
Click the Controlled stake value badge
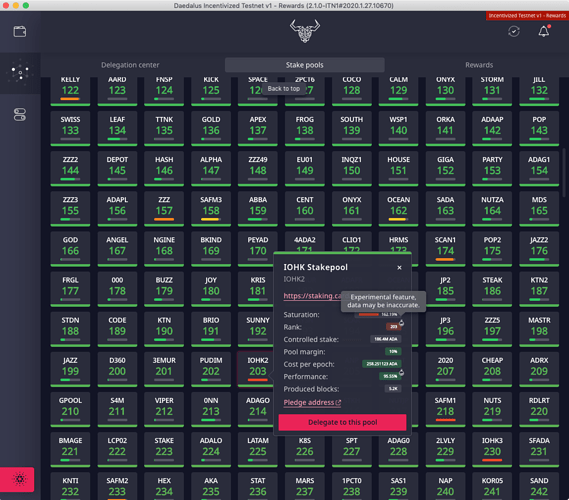386,339
